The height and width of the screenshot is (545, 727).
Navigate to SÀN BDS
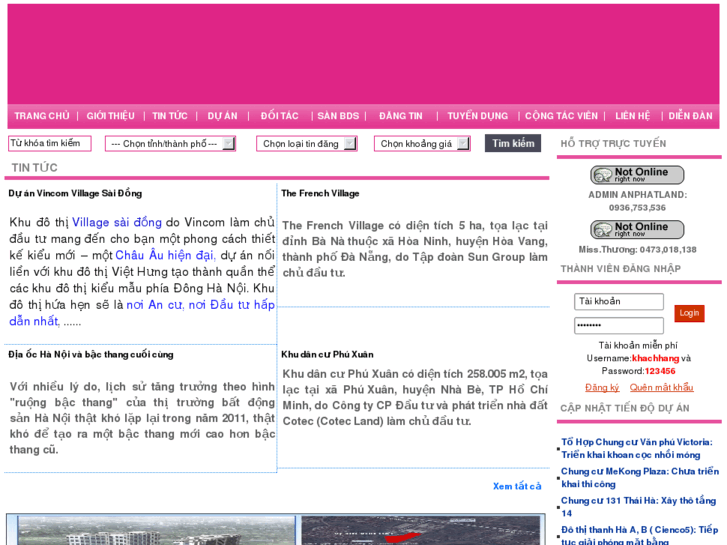coord(338,116)
